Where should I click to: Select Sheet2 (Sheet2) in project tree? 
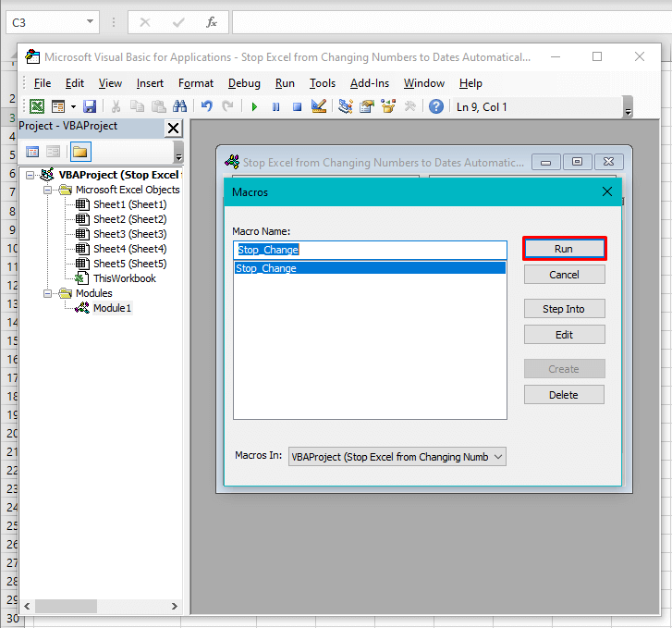(x=129, y=219)
